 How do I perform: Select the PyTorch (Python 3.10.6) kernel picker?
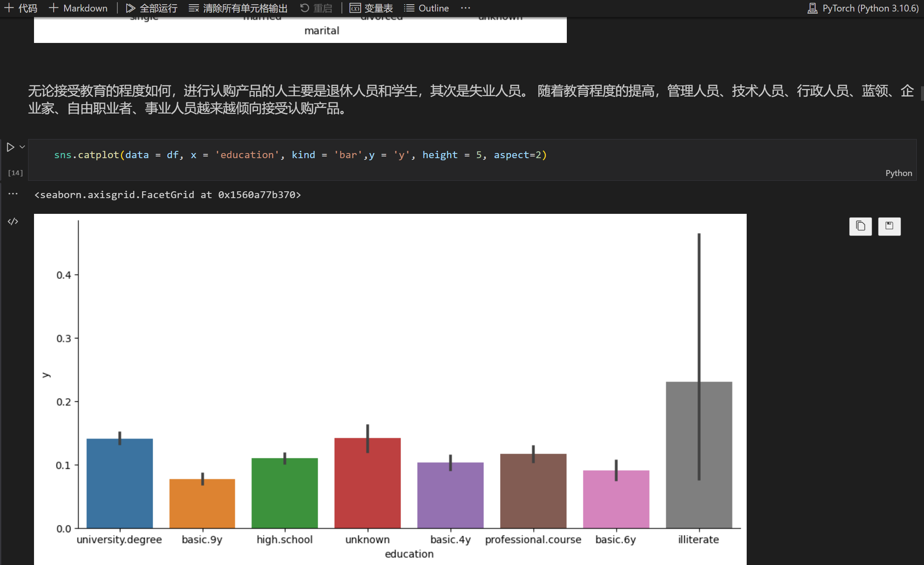(x=863, y=8)
